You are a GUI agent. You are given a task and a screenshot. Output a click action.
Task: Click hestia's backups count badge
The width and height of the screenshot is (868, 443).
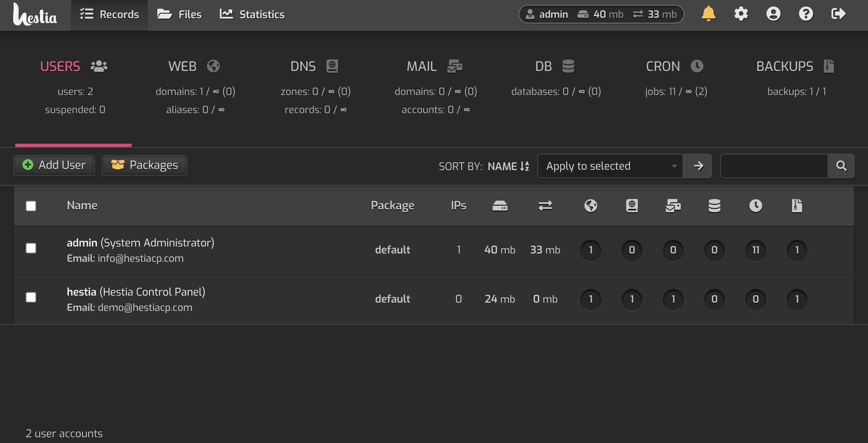[797, 299]
